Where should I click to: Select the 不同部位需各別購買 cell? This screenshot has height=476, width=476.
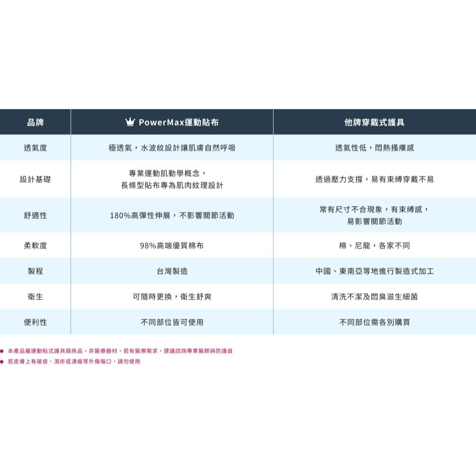tap(375, 322)
